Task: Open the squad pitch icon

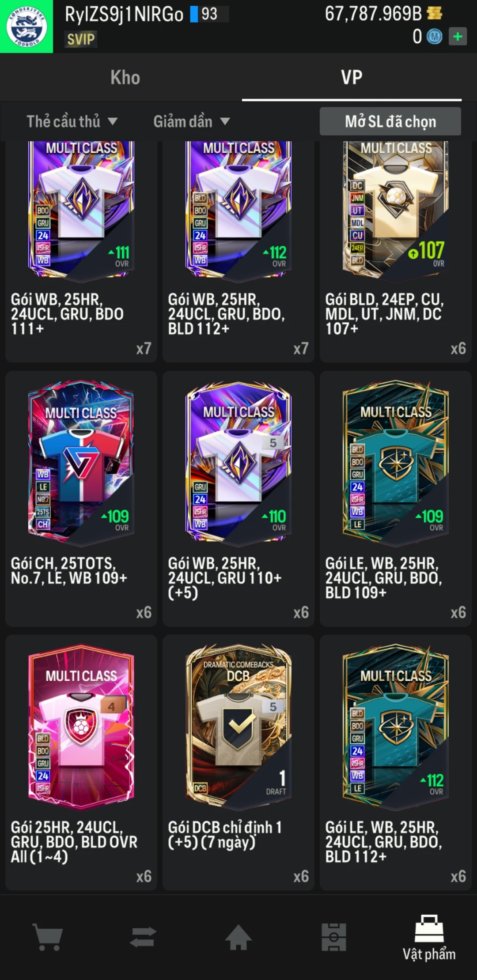Action: [x=333, y=937]
